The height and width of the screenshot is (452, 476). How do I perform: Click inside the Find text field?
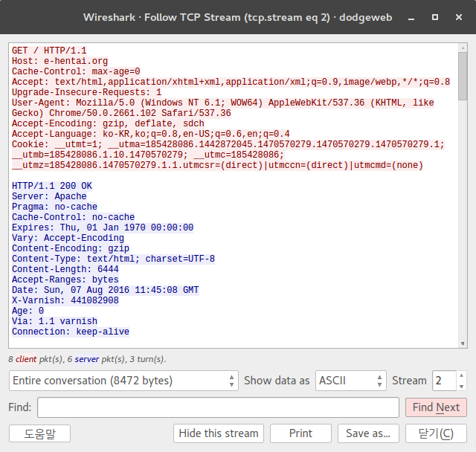[218, 407]
